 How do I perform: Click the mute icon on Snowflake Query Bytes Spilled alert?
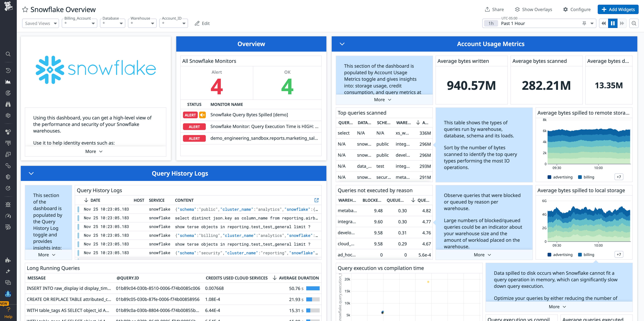(x=202, y=115)
